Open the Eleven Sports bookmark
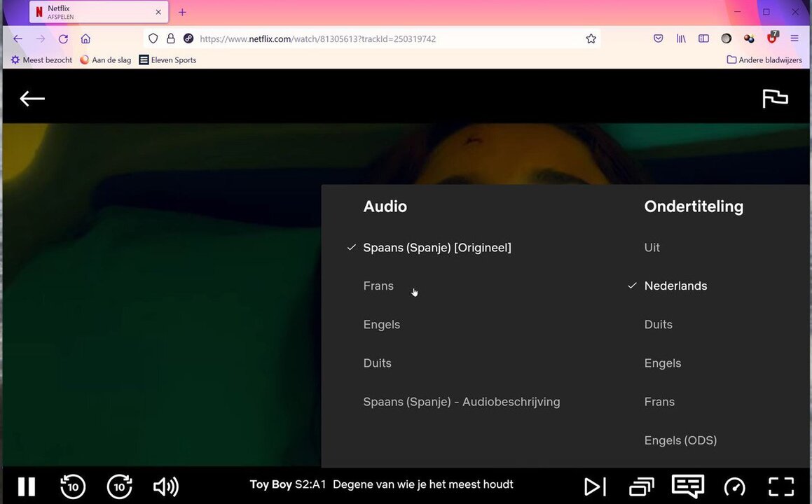Viewport: 812px width, 504px height. point(167,60)
